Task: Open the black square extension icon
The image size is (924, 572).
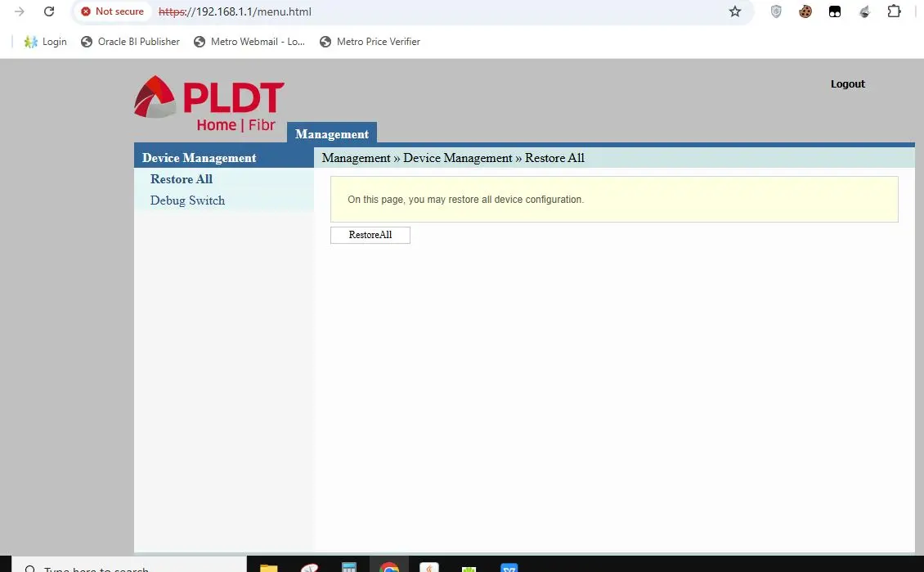Action: pos(835,11)
